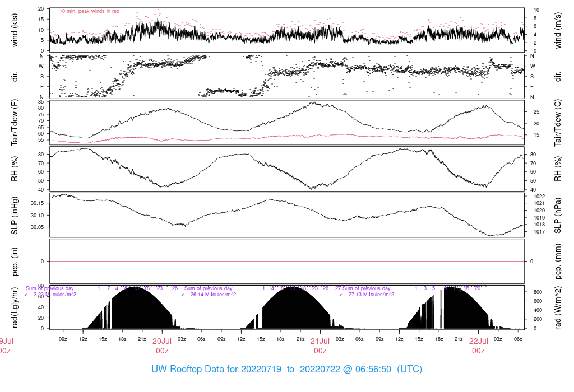Click the '06z' tick after 22Jul
The width and height of the screenshot is (574, 392).
click(517, 339)
